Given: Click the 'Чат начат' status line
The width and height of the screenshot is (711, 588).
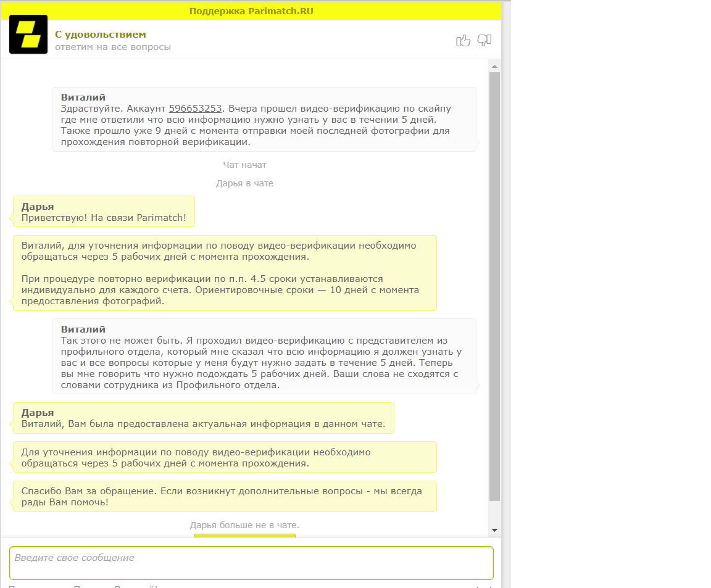Looking at the screenshot, I should pyautogui.click(x=244, y=165).
